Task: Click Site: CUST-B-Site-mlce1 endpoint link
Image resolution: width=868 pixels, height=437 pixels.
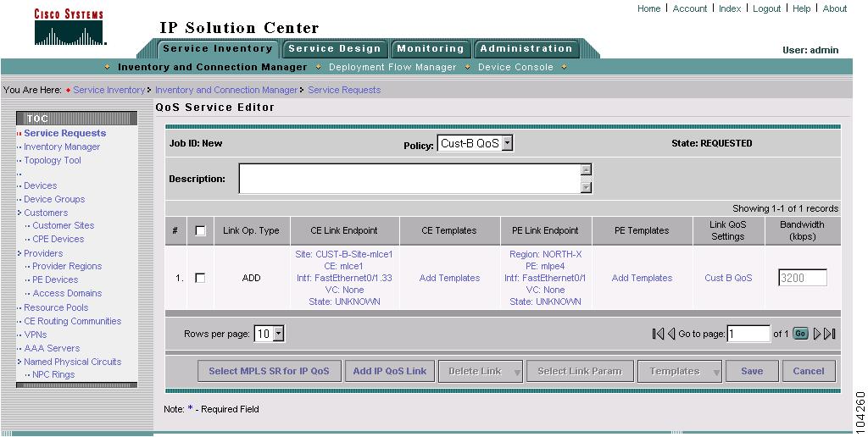Action: coord(344,254)
